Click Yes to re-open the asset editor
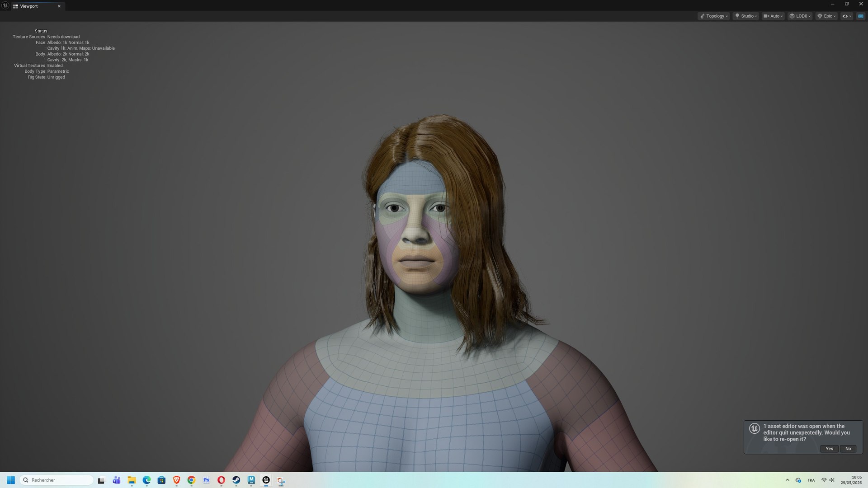The width and height of the screenshot is (868, 488). [x=829, y=449]
